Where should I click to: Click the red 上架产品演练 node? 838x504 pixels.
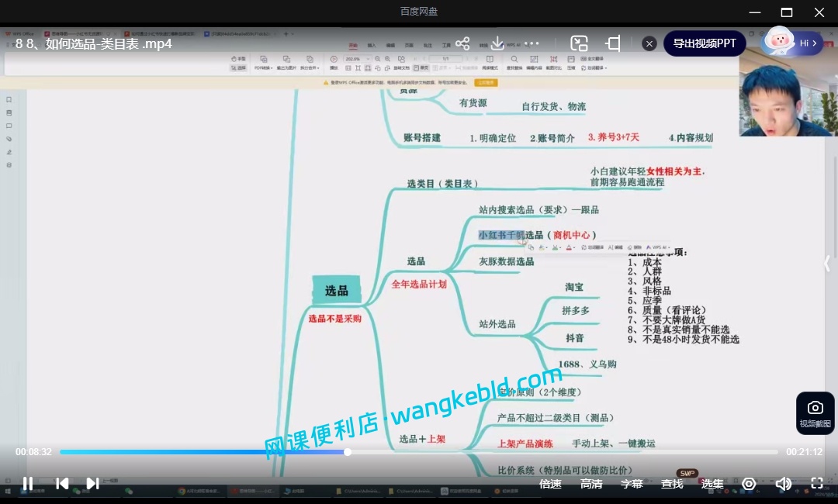[x=525, y=444]
